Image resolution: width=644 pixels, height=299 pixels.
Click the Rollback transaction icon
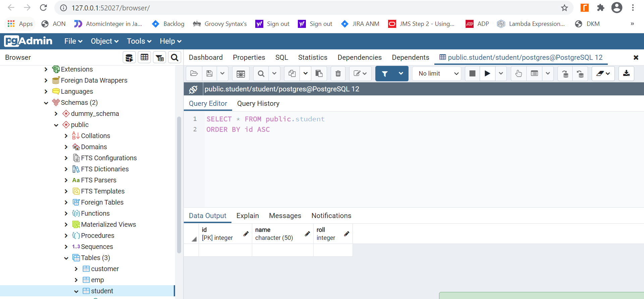point(580,74)
